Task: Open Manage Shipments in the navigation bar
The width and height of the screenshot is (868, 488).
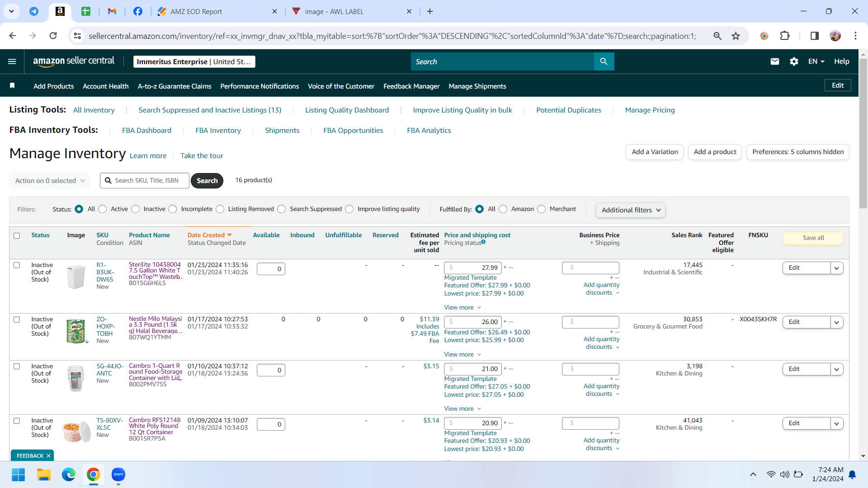Action: click(477, 86)
